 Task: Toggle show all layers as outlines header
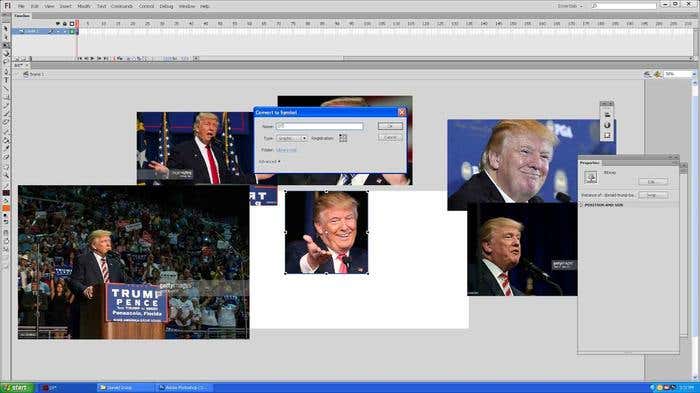(72, 24)
